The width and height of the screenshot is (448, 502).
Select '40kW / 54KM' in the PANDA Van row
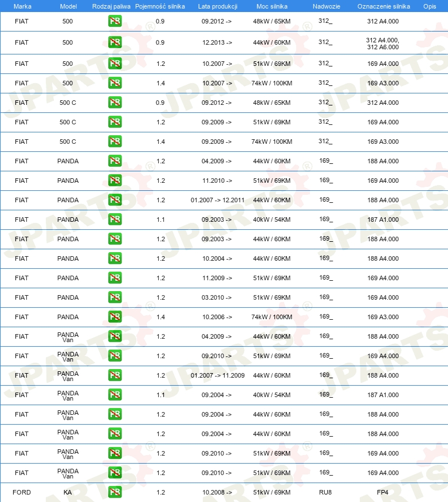(x=272, y=395)
